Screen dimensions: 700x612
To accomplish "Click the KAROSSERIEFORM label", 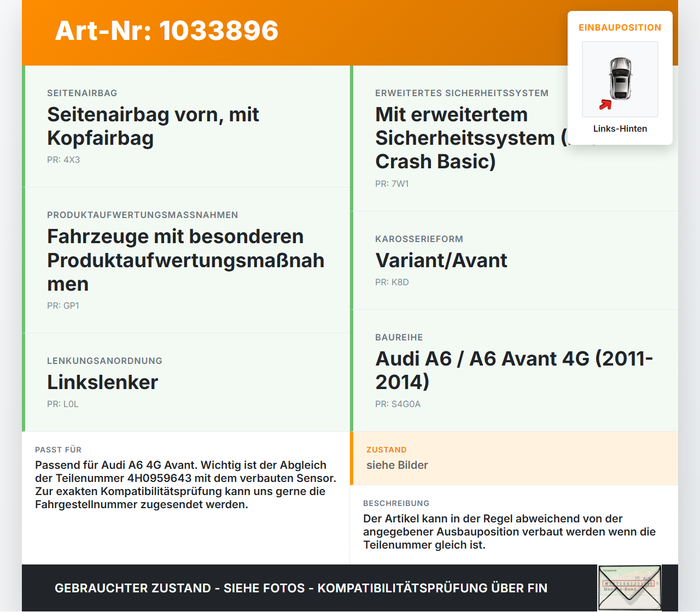I will click(419, 239).
